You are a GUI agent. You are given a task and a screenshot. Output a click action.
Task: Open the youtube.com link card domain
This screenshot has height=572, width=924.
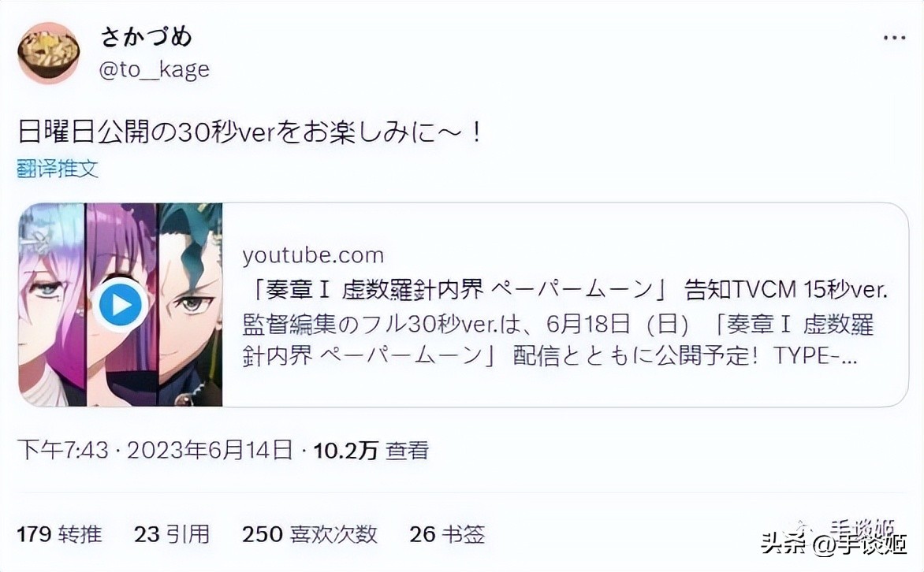tap(313, 255)
